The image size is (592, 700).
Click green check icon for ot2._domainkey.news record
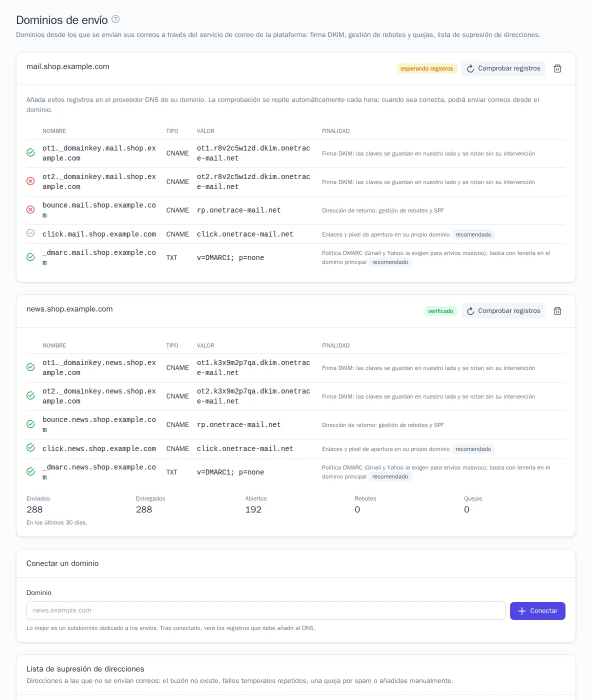point(30,395)
